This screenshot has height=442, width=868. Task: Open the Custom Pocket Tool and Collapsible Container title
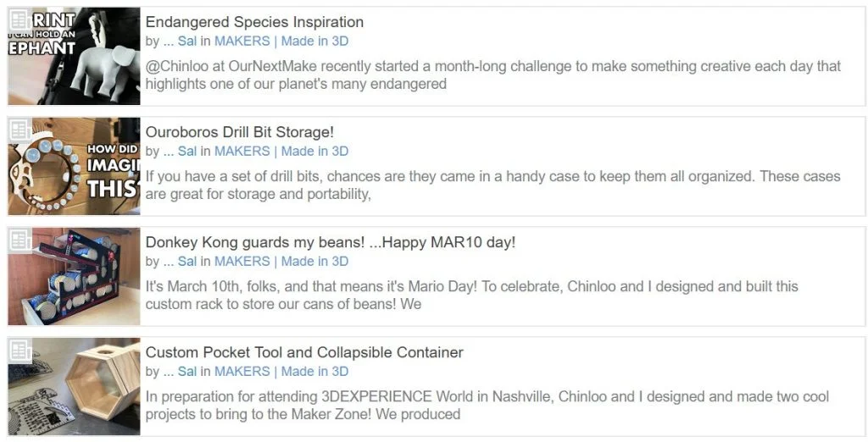point(304,352)
